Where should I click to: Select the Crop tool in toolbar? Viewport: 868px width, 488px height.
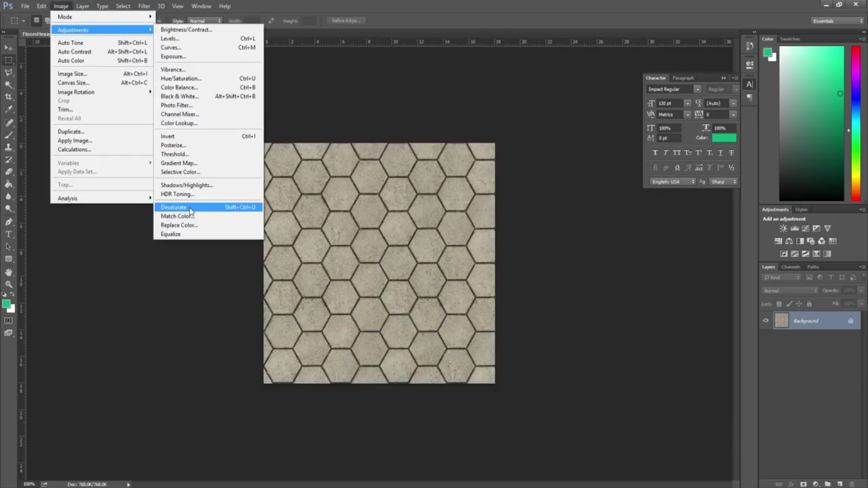pos(9,97)
